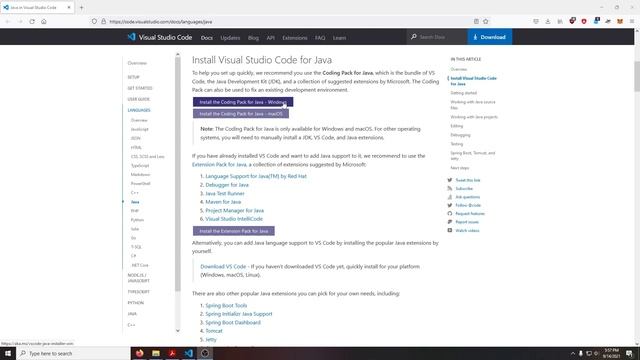Go to browser home with home icon
This screenshot has width=640, height=360.
coord(44,21)
